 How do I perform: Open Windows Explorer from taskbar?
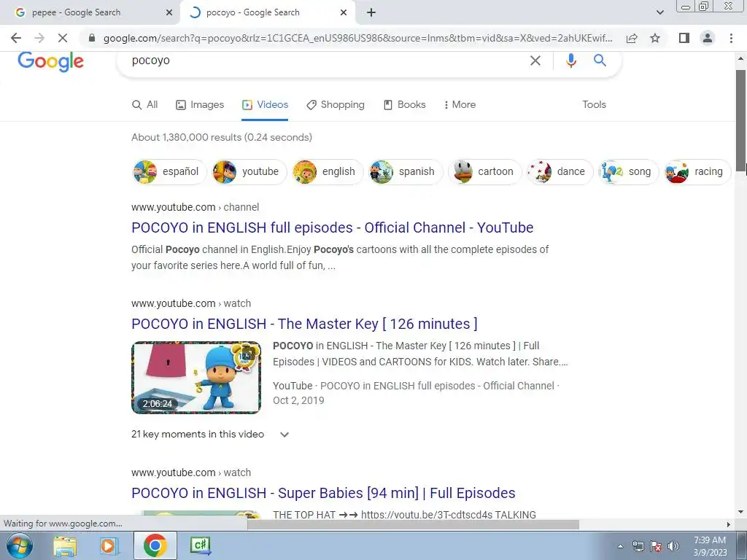click(65, 545)
